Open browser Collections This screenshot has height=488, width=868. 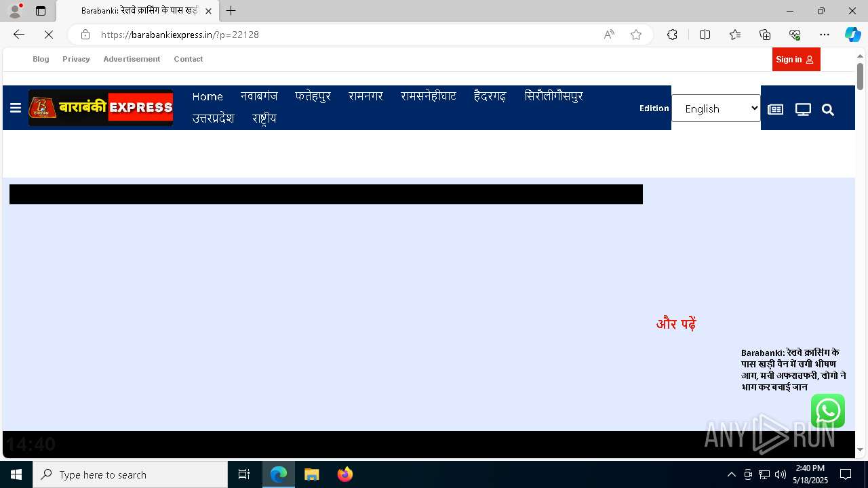click(765, 35)
